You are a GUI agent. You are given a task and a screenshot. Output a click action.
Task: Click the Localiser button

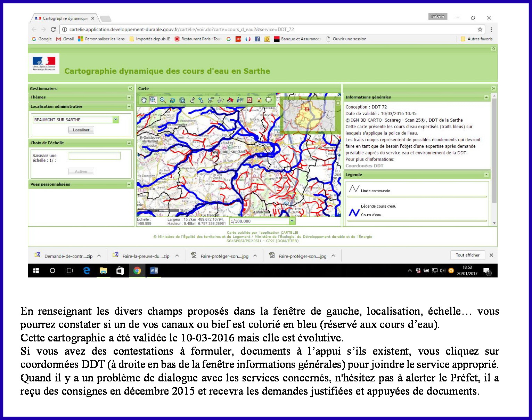click(81, 130)
